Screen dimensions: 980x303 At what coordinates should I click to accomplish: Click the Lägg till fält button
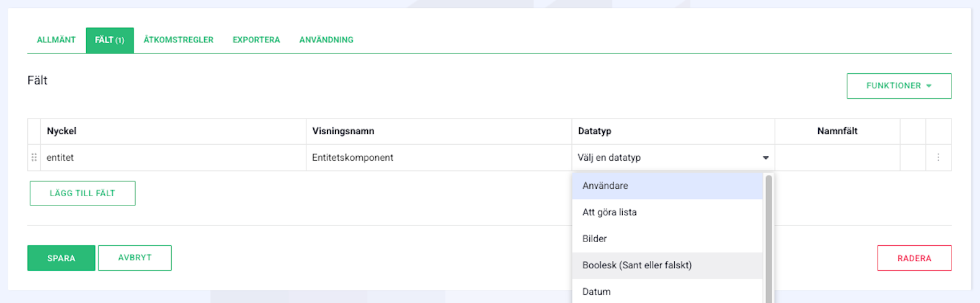(82, 193)
